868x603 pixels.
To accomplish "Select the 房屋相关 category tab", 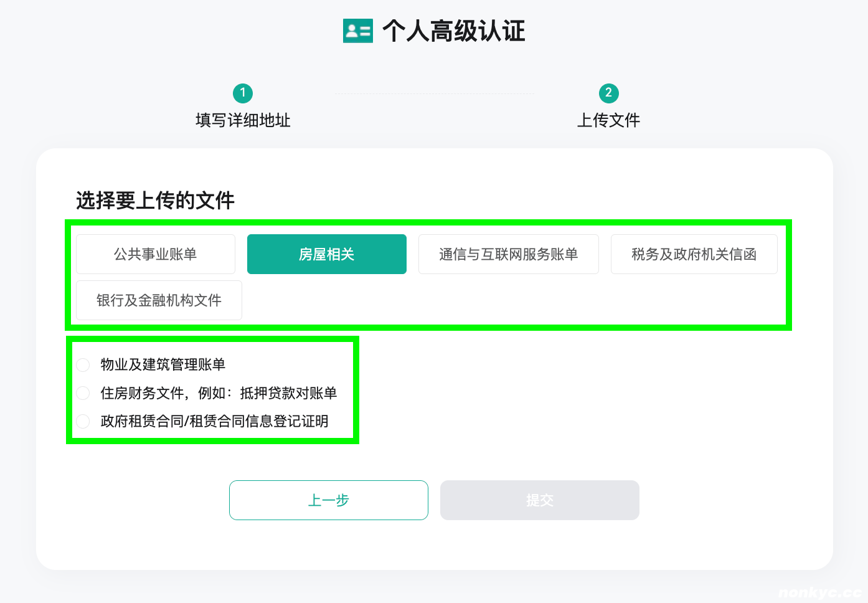I will click(327, 254).
